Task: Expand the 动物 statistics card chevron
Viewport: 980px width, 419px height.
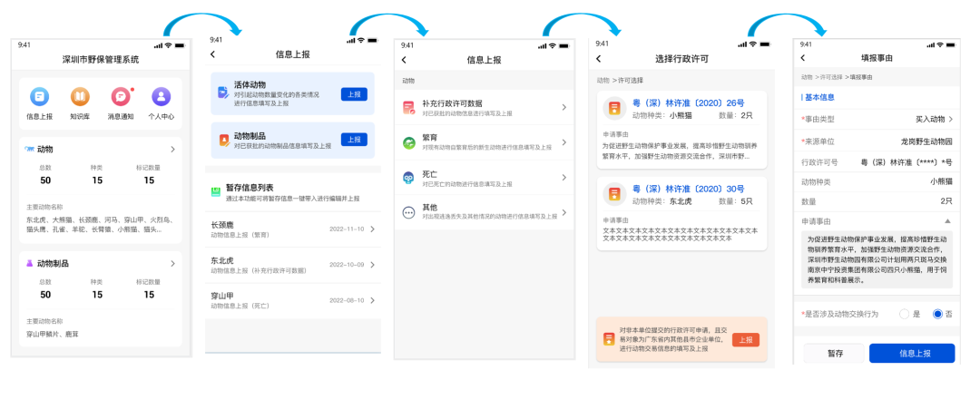Action: click(x=172, y=149)
